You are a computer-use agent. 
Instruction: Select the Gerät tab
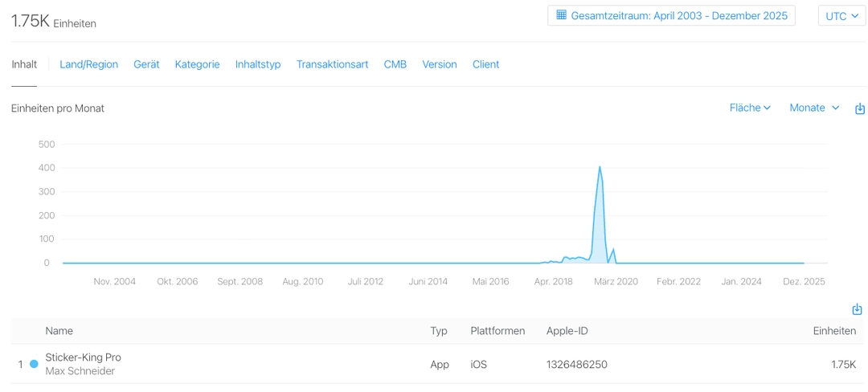pyautogui.click(x=146, y=64)
